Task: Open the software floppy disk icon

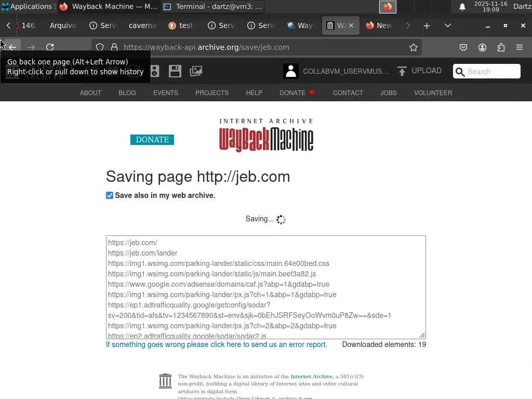Action: click(x=175, y=71)
